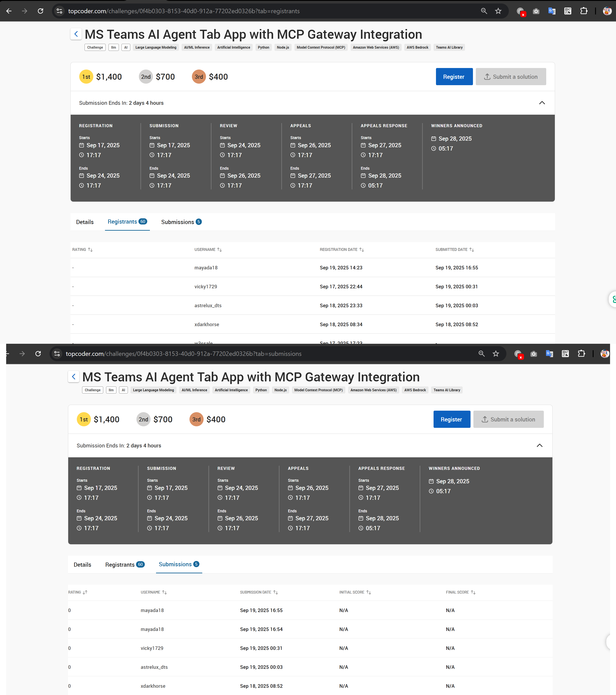Click the QR code extension icon in bottom toolbar
The image size is (616, 695).
click(x=565, y=354)
